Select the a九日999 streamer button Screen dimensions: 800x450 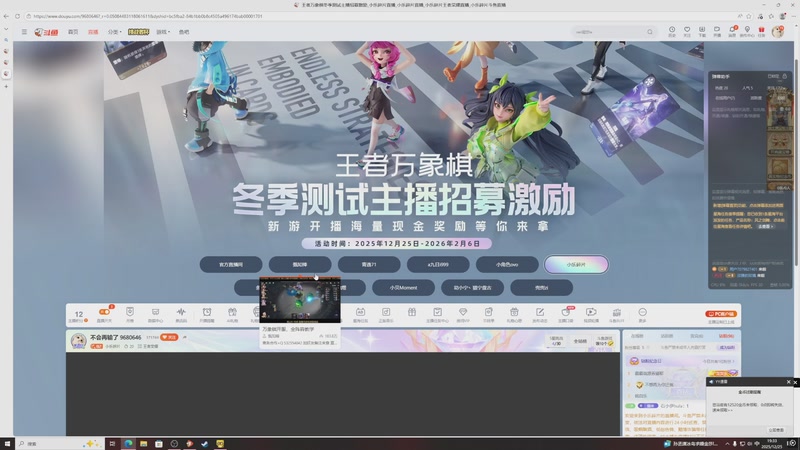click(438, 264)
